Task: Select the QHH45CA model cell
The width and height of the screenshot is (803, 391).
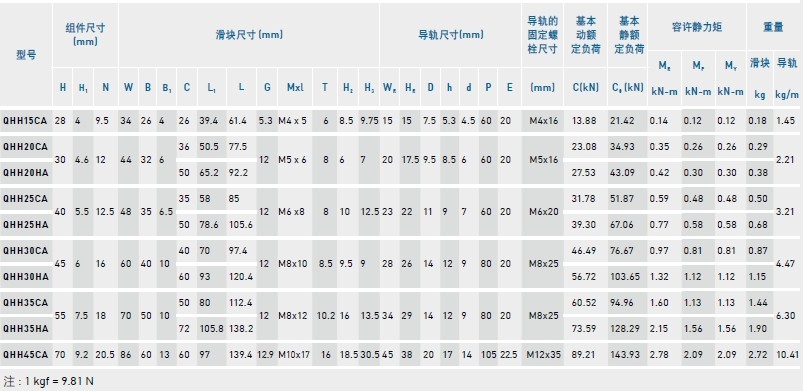Action: [25, 355]
